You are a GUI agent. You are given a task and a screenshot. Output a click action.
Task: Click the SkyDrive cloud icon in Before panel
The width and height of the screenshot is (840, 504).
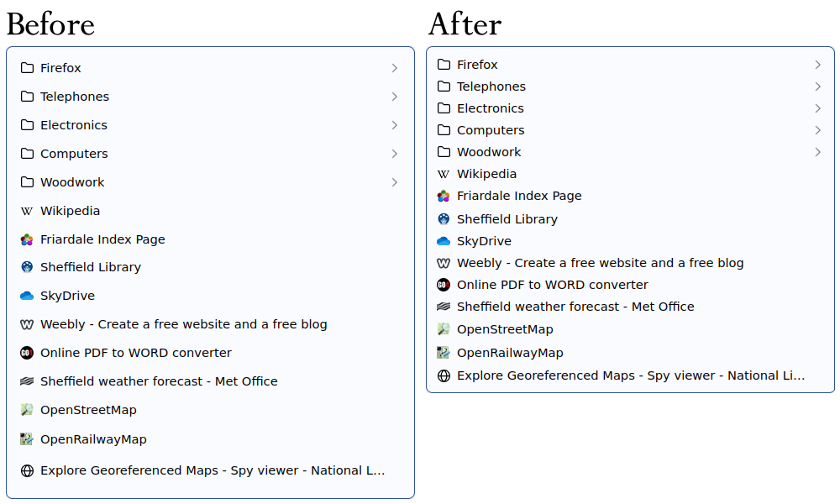coord(27,296)
